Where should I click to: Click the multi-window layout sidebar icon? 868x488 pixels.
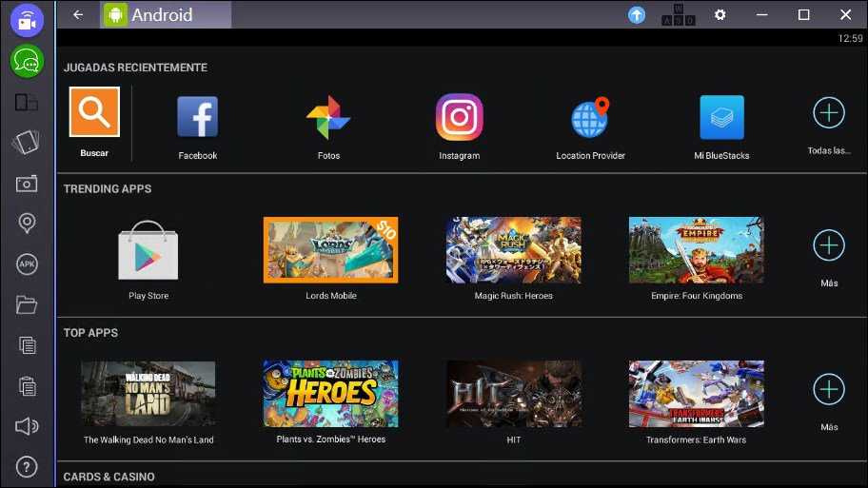pyautogui.click(x=26, y=103)
